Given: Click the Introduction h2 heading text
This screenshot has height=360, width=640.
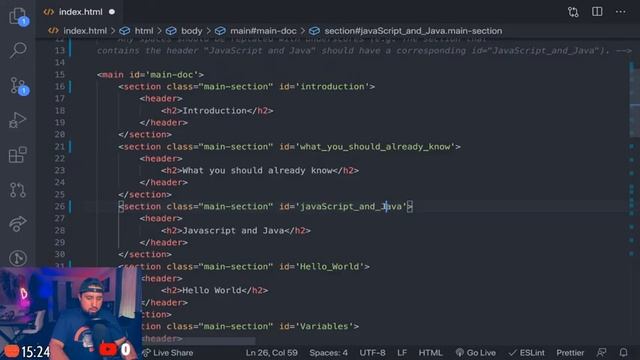Looking at the screenshot, I should pos(214,111).
